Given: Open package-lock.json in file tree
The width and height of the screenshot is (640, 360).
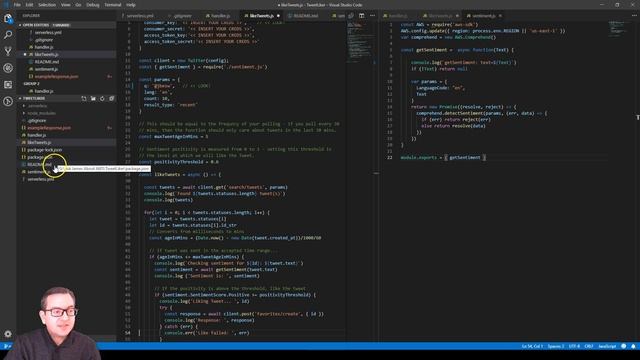Looking at the screenshot, I should point(44,150).
